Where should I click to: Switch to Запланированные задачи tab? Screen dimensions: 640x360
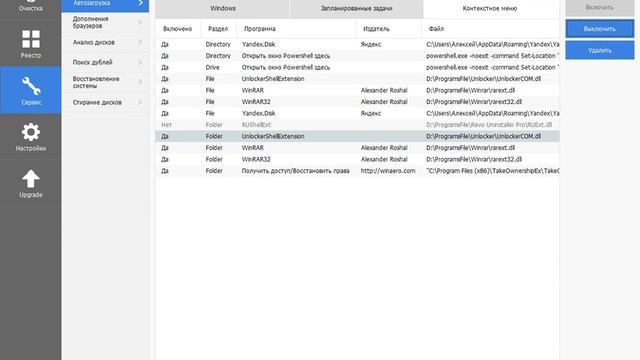[x=356, y=9]
